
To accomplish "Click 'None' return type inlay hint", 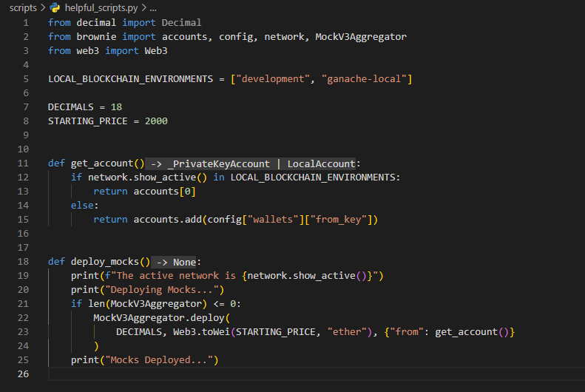I will (x=184, y=263).
